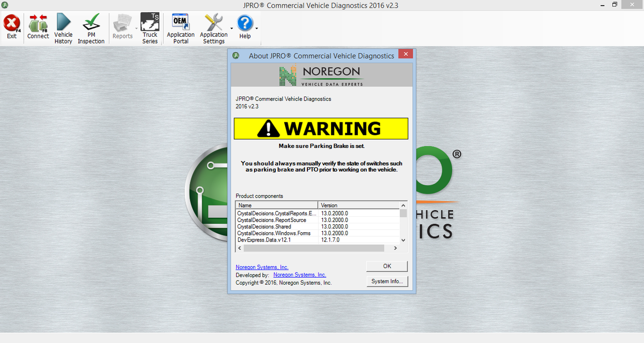Select CrystalDecisions.CrystalReports.E... row
Screen dimensions: 644x343
(x=317, y=213)
